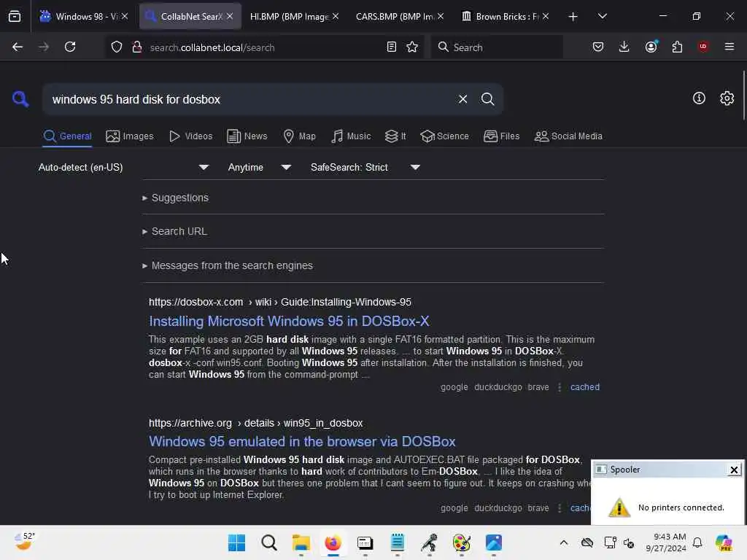Close the CollabNet SearX tab

(x=230, y=16)
